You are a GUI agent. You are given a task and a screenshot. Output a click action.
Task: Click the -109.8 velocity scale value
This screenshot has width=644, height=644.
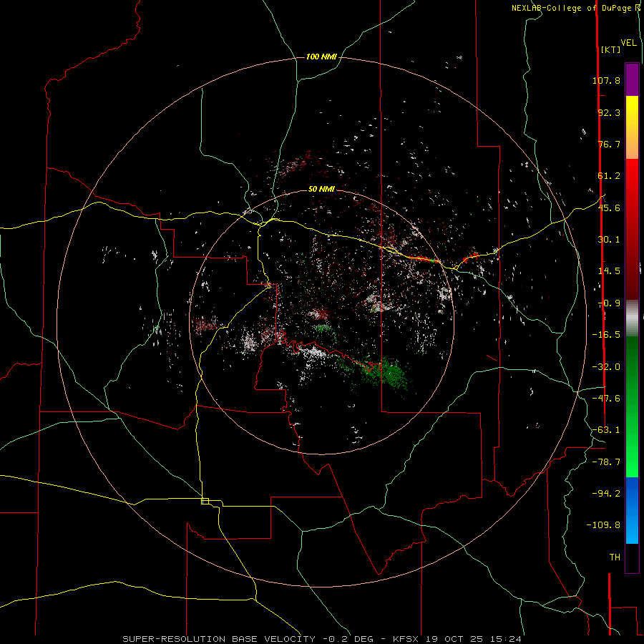click(603, 525)
